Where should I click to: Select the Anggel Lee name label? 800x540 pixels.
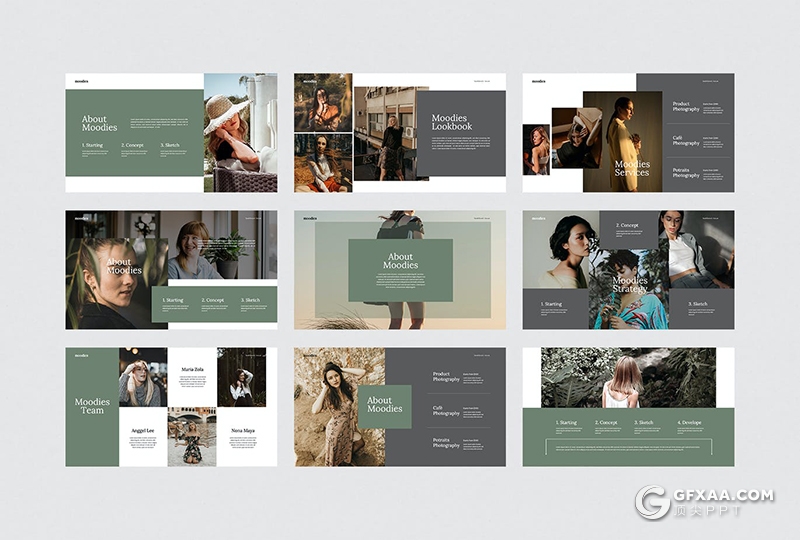point(142,431)
